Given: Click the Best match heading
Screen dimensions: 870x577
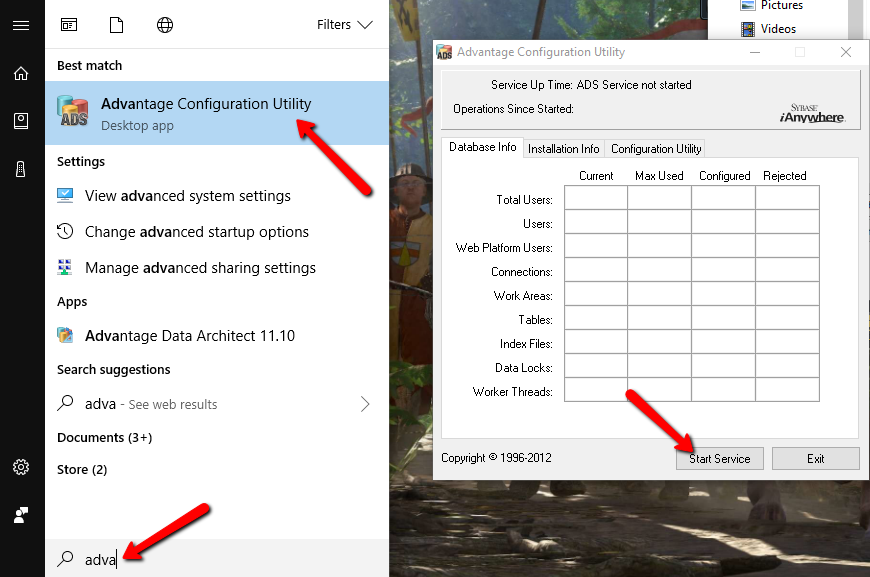Looking at the screenshot, I should (x=89, y=65).
